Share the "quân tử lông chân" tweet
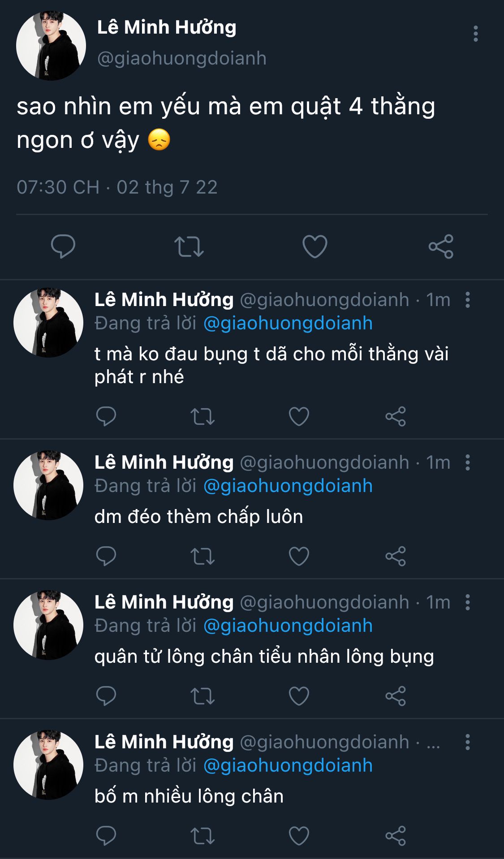Viewport: 504px width, 859px height. point(395,696)
